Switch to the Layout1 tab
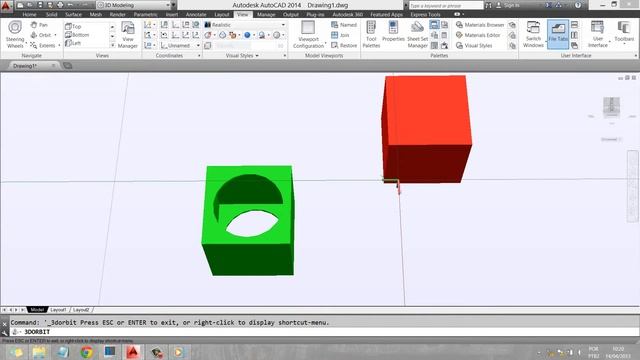 (58, 310)
